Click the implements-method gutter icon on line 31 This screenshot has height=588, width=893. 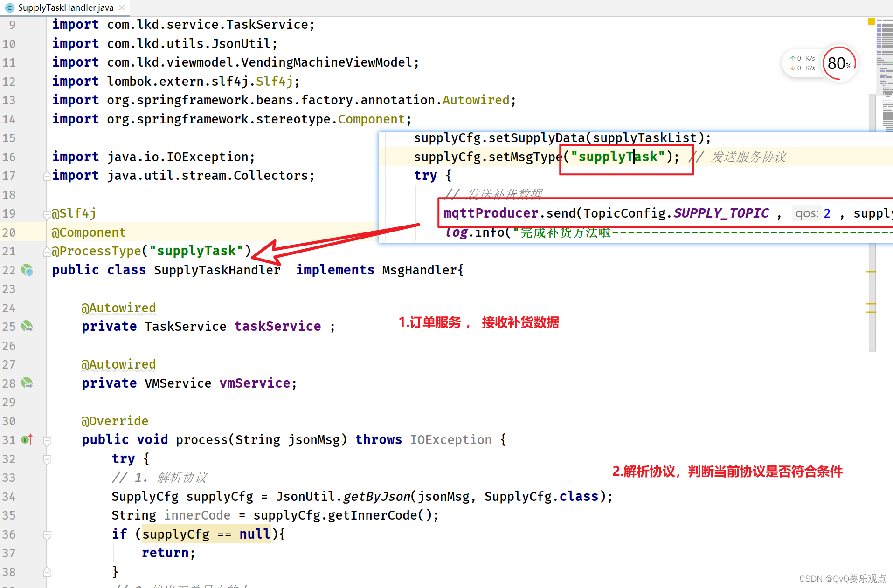pyautogui.click(x=27, y=440)
